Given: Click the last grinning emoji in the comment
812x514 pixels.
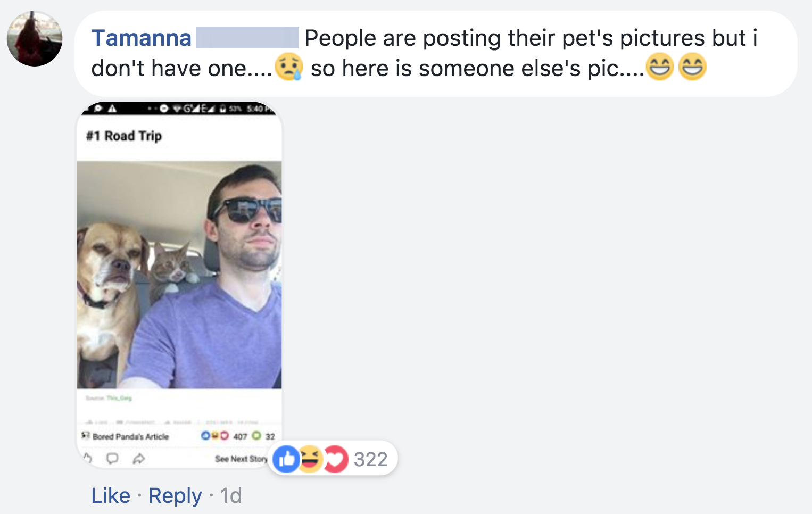Looking at the screenshot, I should [692, 68].
